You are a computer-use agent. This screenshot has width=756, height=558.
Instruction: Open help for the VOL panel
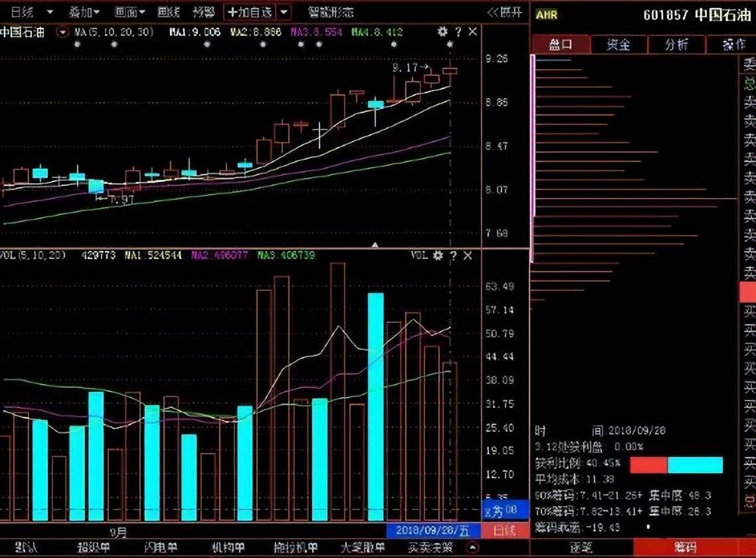(453, 255)
